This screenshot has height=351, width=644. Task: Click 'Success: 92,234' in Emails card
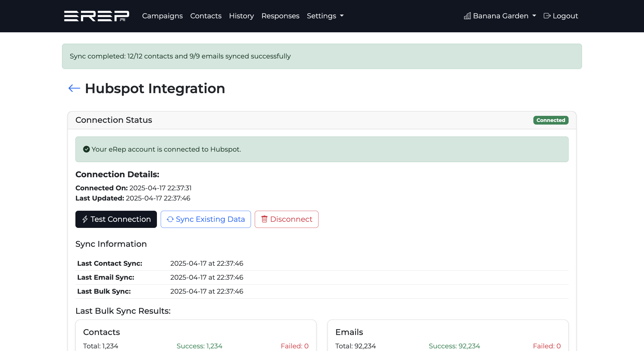point(454,346)
